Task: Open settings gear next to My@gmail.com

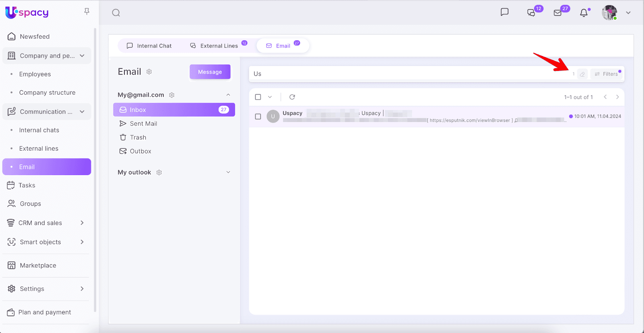Action: (x=172, y=95)
